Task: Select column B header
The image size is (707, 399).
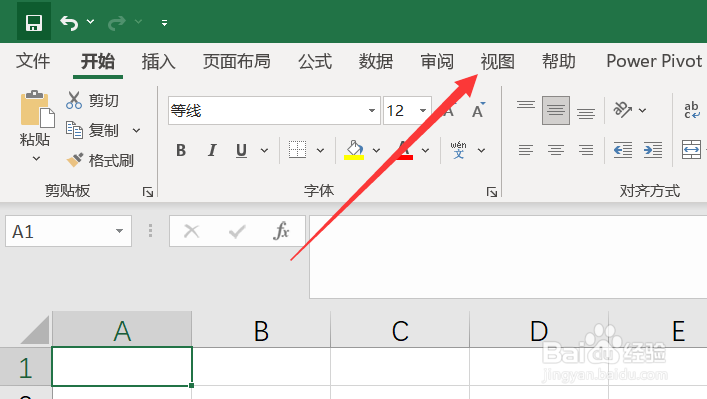Action: 261,330
